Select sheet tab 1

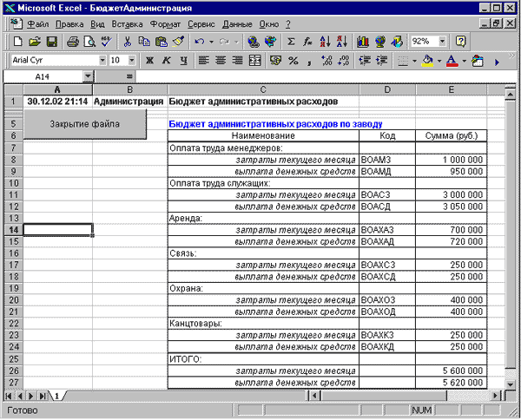pos(56,396)
